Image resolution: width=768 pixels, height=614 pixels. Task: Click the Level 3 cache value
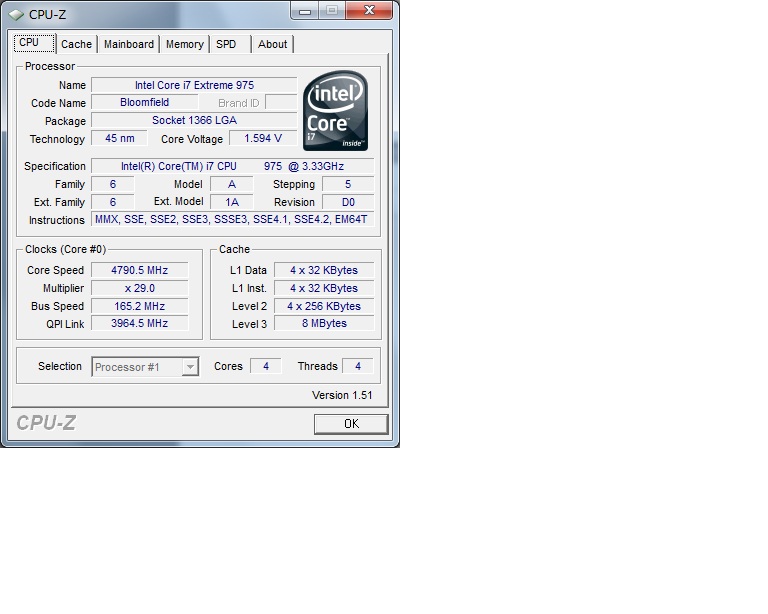pyautogui.click(x=324, y=324)
